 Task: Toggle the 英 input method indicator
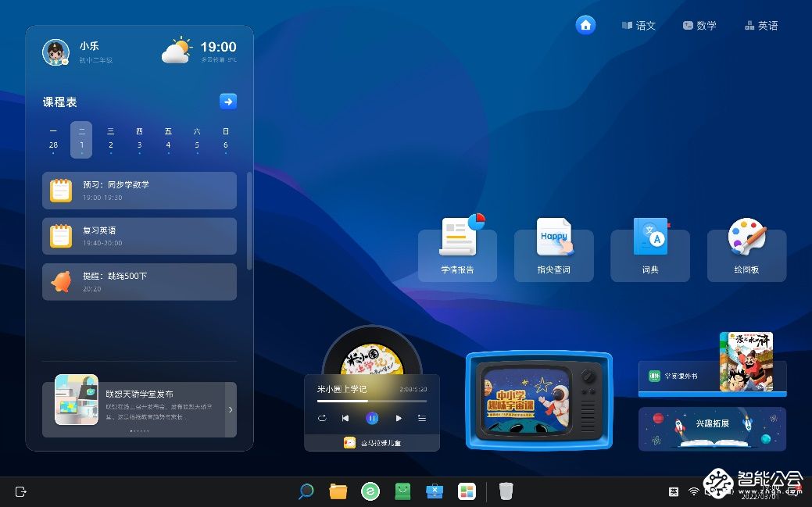(x=674, y=491)
